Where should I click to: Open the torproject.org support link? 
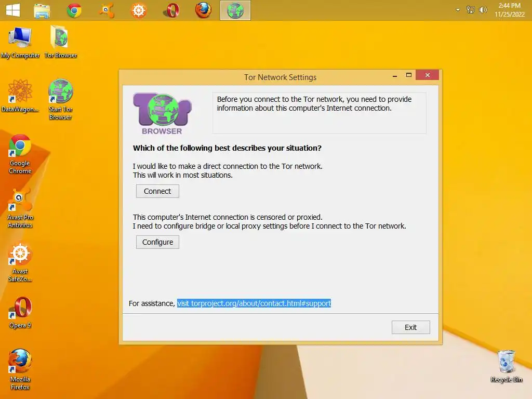pos(254,303)
